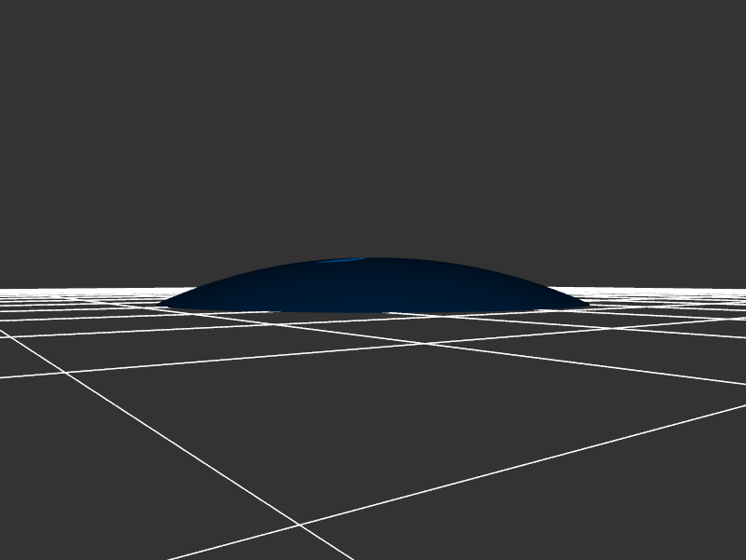Click the center of the dark blue dome

373,287
